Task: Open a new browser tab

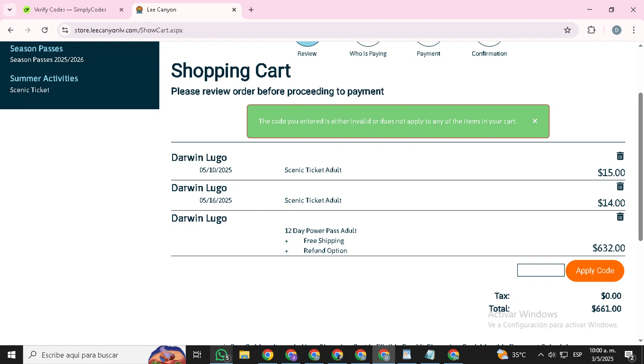Action: [x=251, y=9]
